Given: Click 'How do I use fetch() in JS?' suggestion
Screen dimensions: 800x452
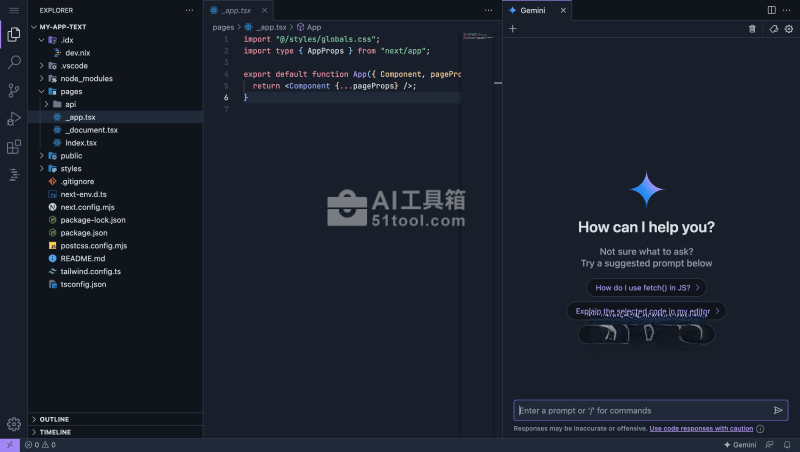Looking at the screenshot, I should (645, 288).
